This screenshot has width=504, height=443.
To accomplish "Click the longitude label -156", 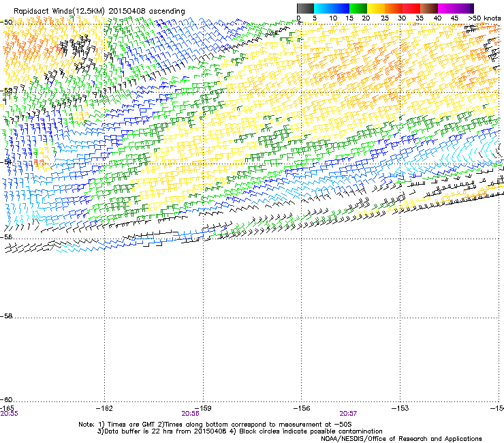I will 302,408.
